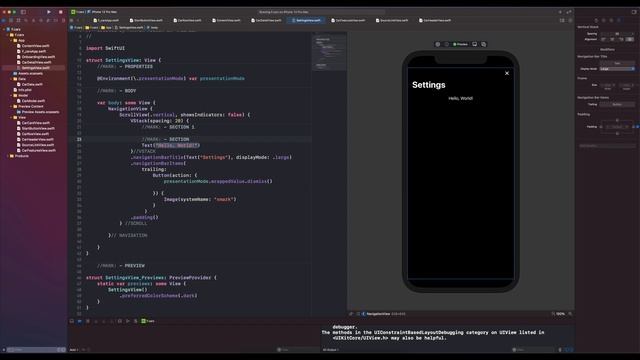Image resolution: width=640 pixels, height=360 pixels.
Task: Zoom out the canvas preview
Action: tap(553, 314)
